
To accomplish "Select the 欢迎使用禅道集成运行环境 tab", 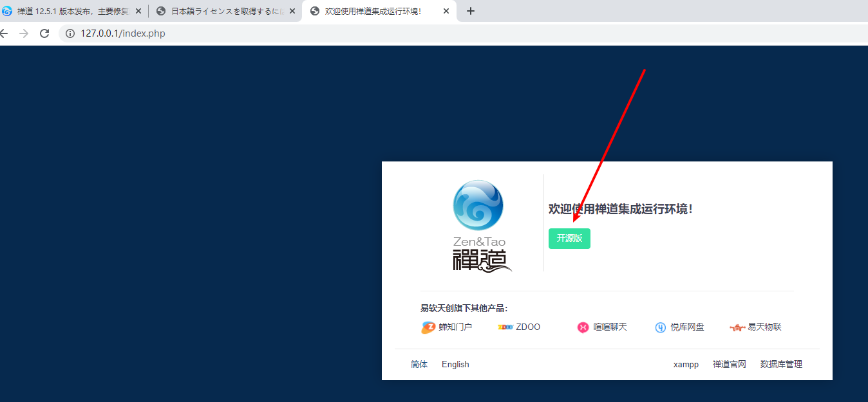I will (x=379, y=11).
